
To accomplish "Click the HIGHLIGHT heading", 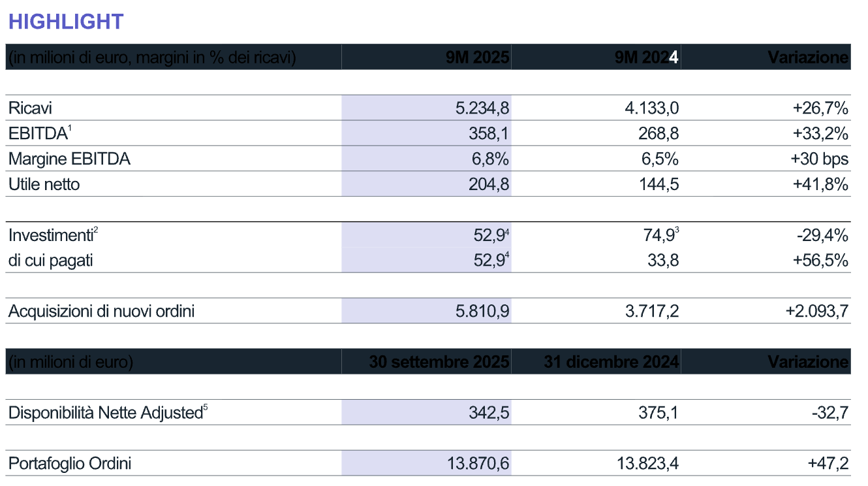I will tap(66, 21).
